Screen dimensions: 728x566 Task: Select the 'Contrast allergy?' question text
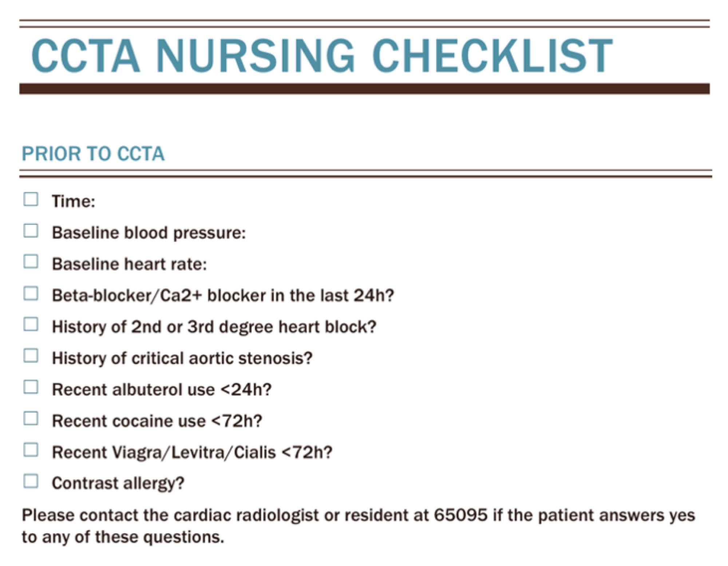tap(118, 483)
